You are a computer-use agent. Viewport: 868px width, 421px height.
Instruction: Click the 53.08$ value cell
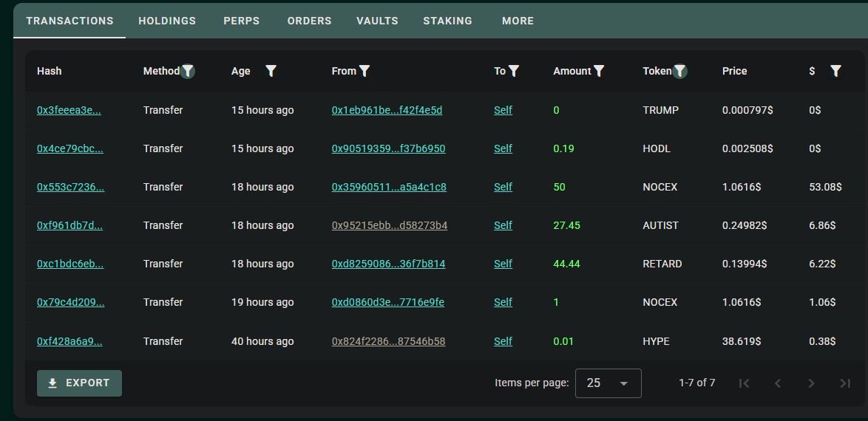pos(825,187)
